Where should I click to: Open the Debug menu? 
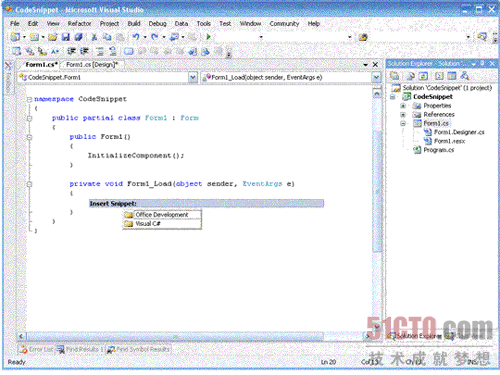click(157, 24)
